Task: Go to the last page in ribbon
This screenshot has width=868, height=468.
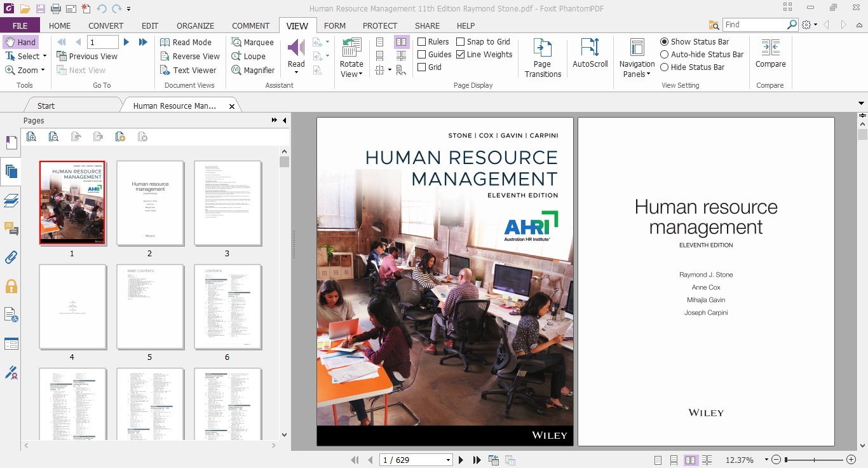Action: click(143, 42)
